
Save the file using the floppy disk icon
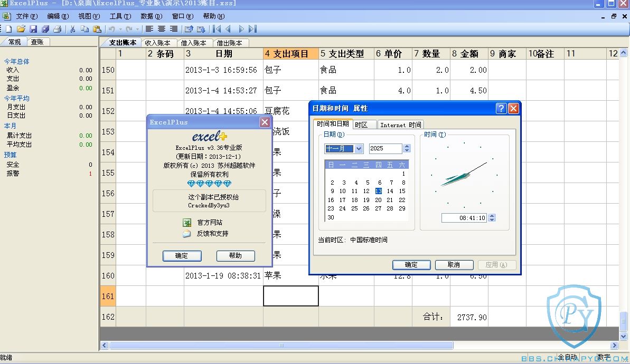33,29
